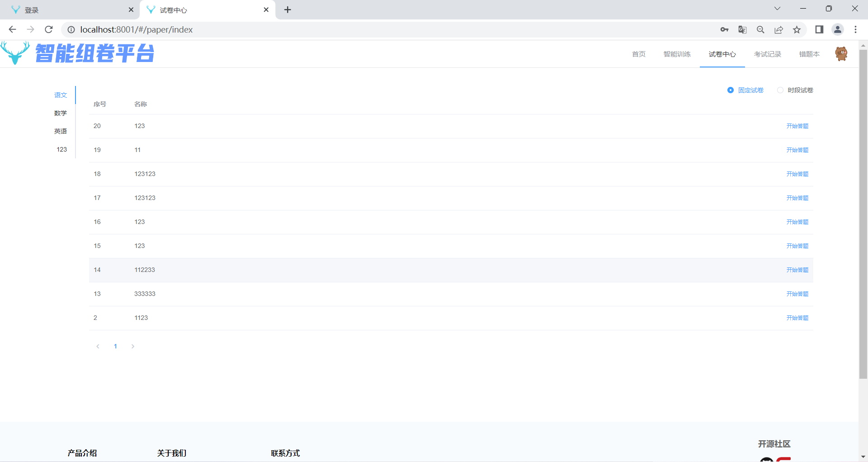Click the paper name 11
This screenshot has width=868, height=462.
coord(137,150)
